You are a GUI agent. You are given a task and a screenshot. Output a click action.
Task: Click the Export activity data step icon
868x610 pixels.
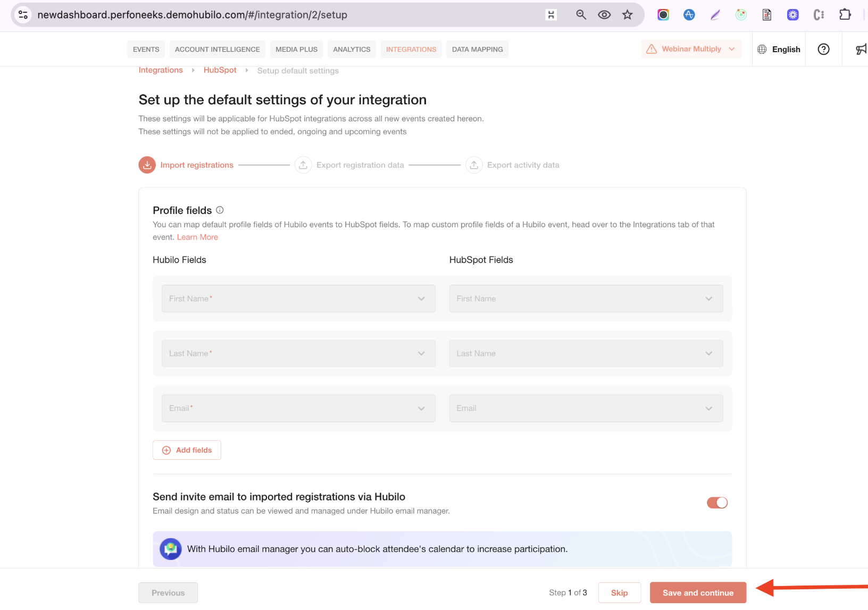pyautogui.click(x=474, y=165)
